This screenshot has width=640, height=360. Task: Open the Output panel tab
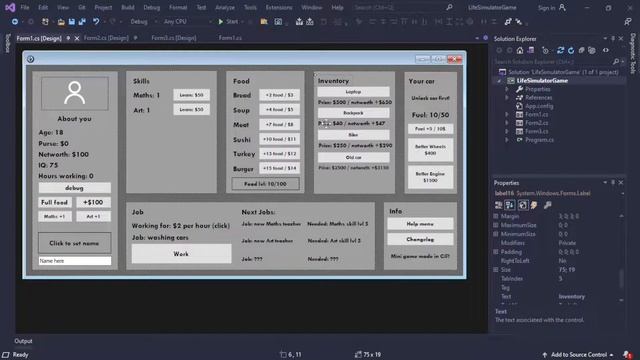point(23,341)
